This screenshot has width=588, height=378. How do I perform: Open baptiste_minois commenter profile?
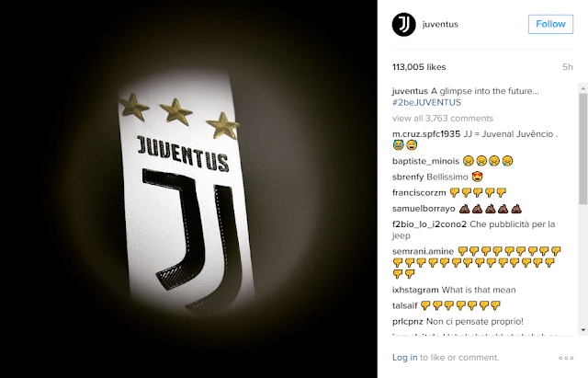425,161
